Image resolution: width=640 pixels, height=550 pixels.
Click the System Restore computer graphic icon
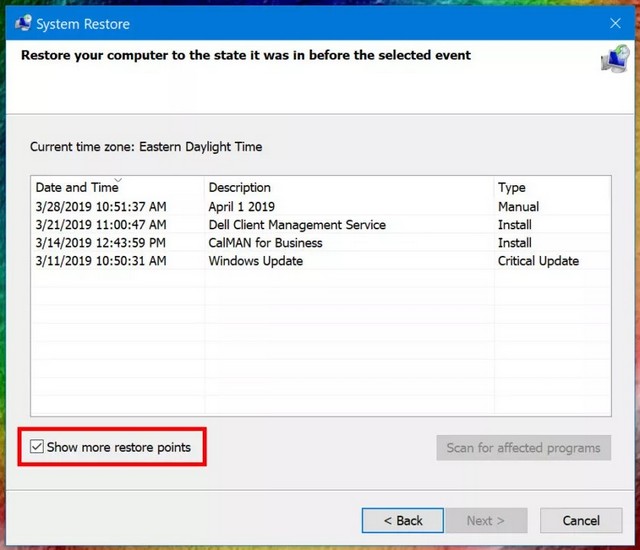(615, 59)
